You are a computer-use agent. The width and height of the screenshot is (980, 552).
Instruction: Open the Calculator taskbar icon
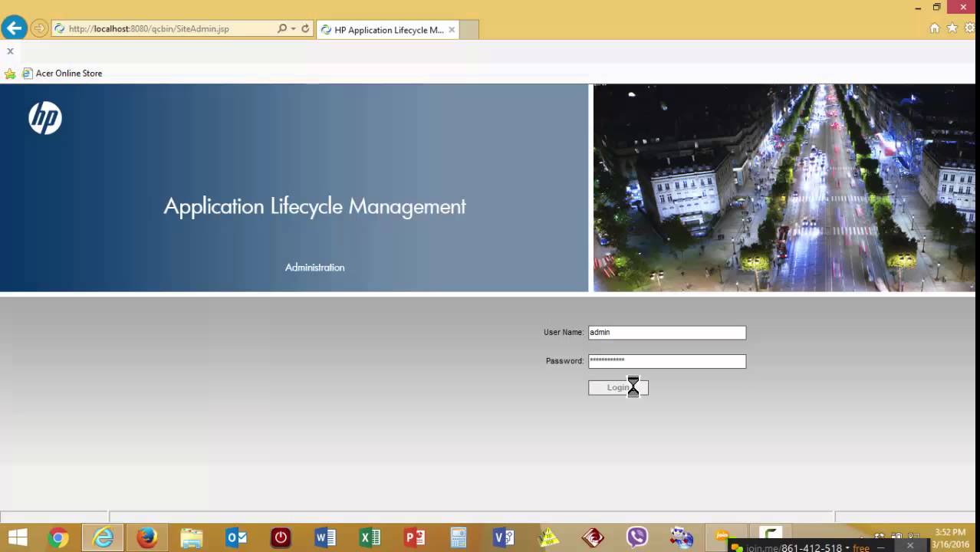pyautogui.click(x=459, y=537)
